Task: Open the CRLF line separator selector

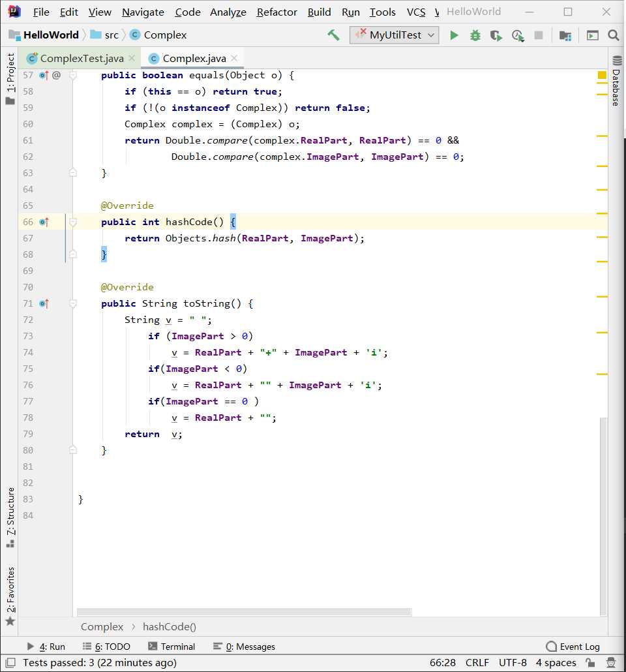Action: click(x=477, y=663)
